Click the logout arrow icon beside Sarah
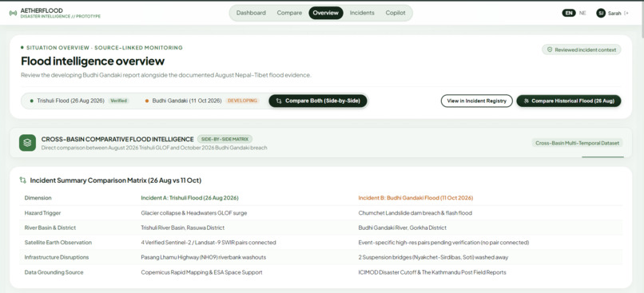Image resolution: width=644 pixels, height=293 pixels. (x=626, y=13)
